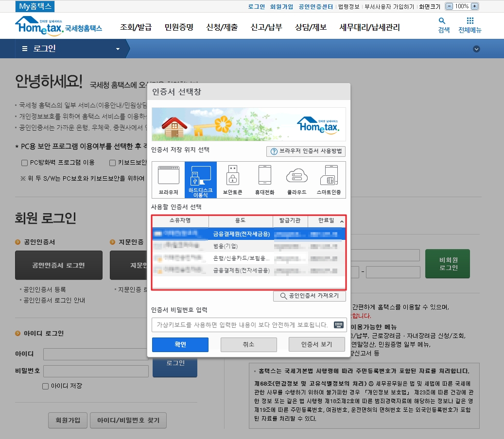The height and width of the screenshot is (439, 504).
Task: Click the green 비회원 로그인 button
Action: pos(448,264)
